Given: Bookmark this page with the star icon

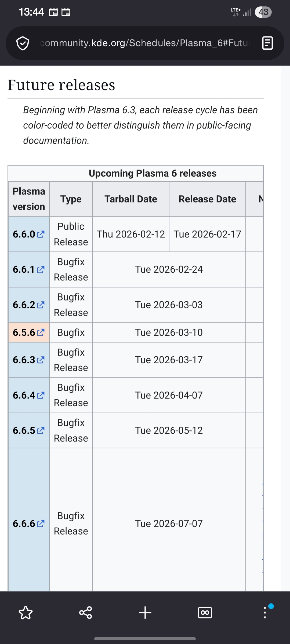Looking at the screenshot, I should (x=26, y=613).
